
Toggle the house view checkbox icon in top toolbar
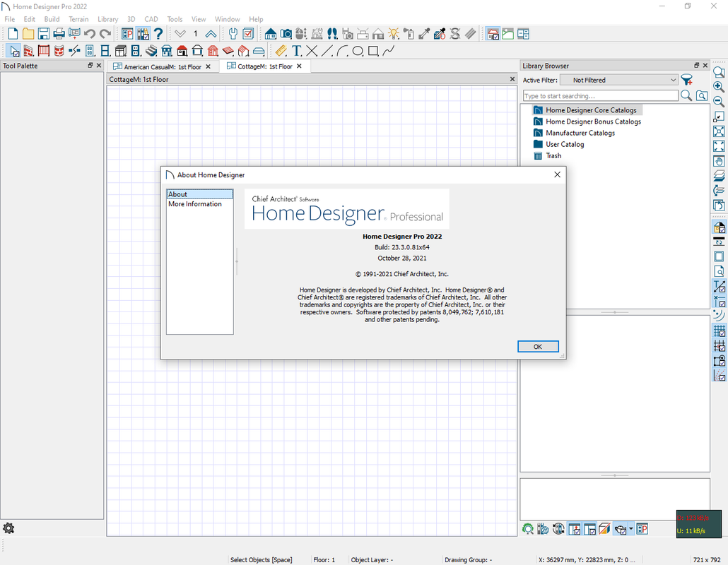tap(493, 34)
